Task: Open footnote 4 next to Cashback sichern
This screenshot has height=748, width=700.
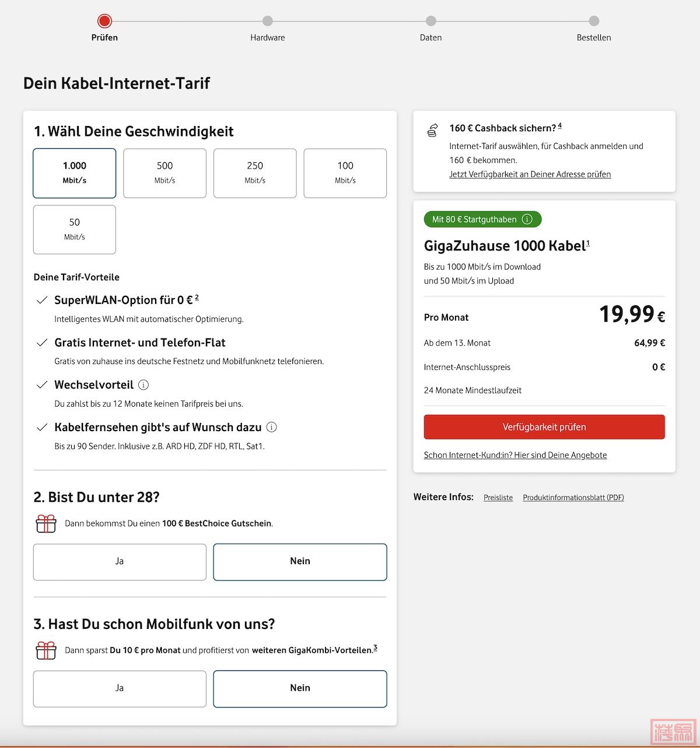Action: point(560,125)
